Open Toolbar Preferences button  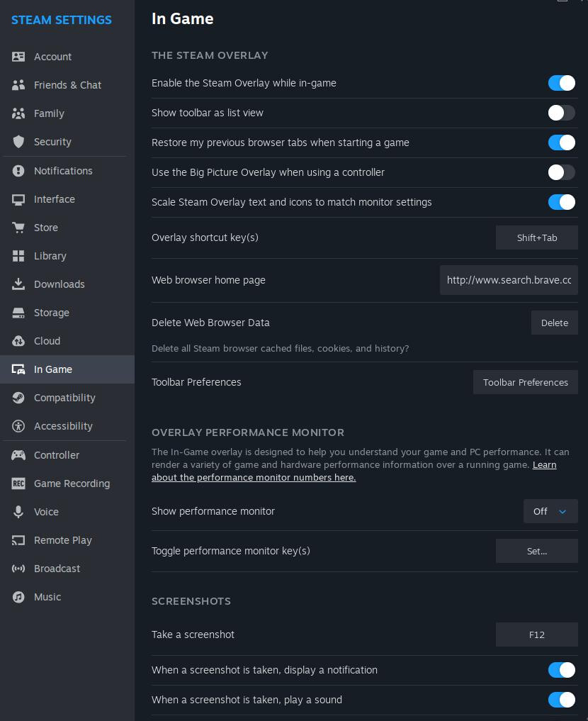click(x=525, y=382)
